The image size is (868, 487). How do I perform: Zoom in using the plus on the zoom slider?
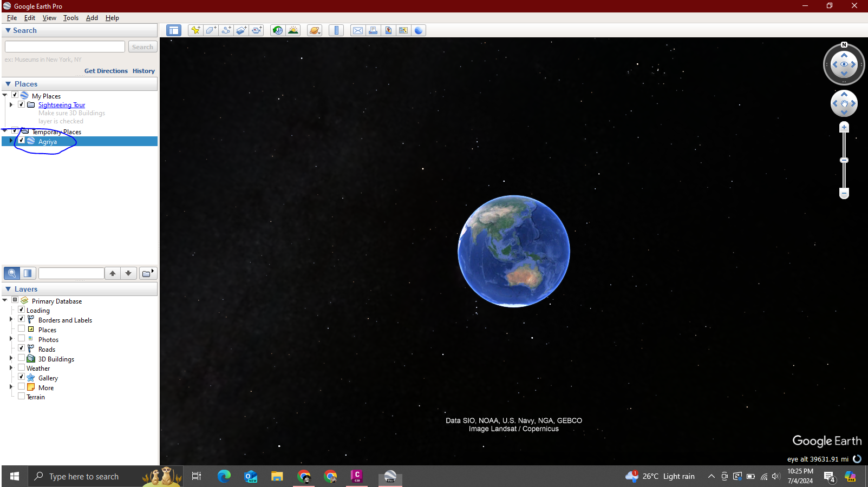[x=844, y=127]
